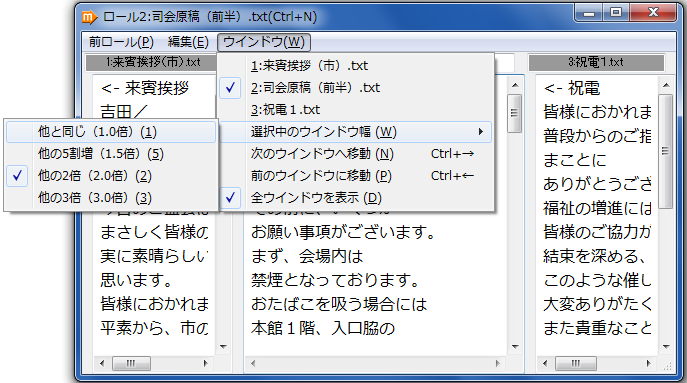Click the 祝電 pane vertical scrollbar thumb
The image size is (687, 383).
[x=666, y=151]
